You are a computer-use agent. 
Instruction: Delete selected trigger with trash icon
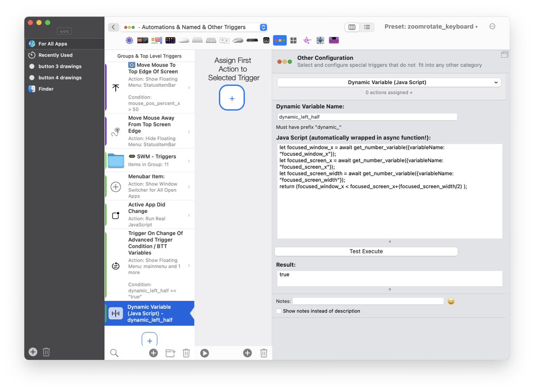(x=186, y=353)
